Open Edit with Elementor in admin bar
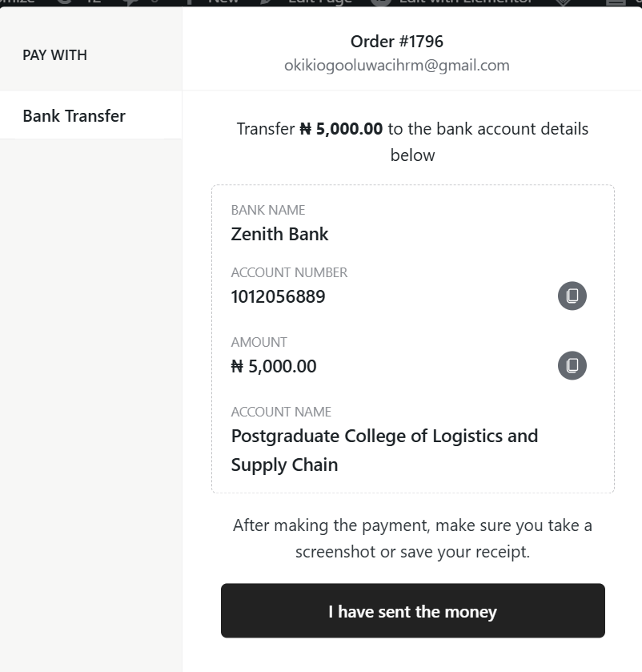This screenshot has width=642, height=672. 466,2
